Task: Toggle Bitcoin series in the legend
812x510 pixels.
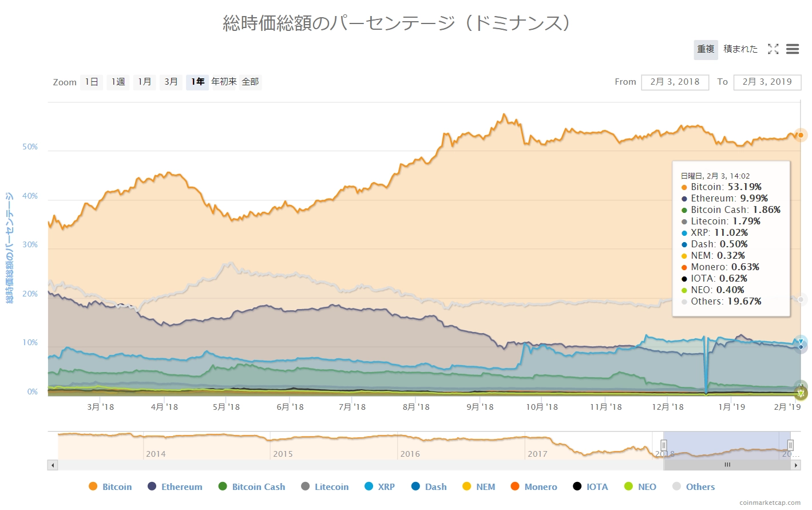Action: (110, 487)
